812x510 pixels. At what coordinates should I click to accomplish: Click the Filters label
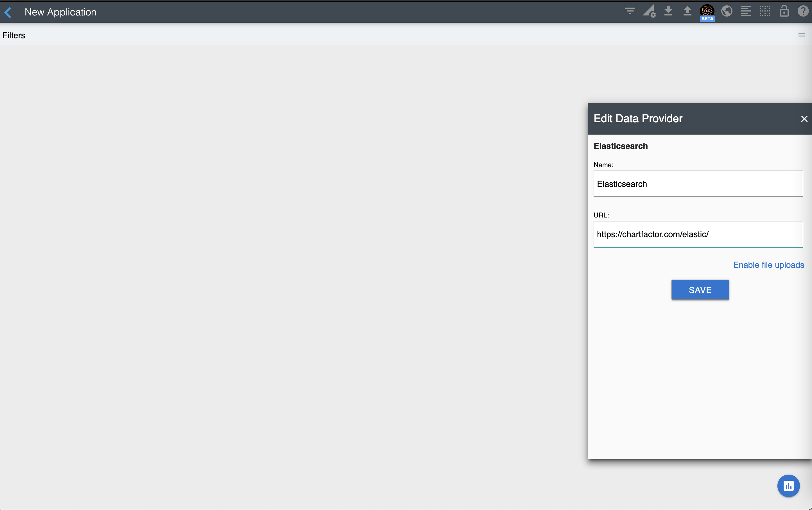pyautogui.click(x=13, y=35)
